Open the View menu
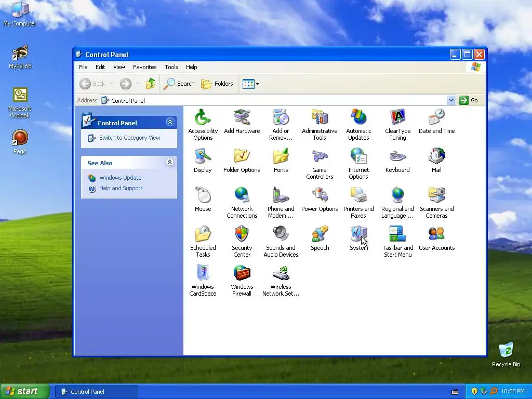This screenshot has height=399, width=532. [x=119, y=67]
